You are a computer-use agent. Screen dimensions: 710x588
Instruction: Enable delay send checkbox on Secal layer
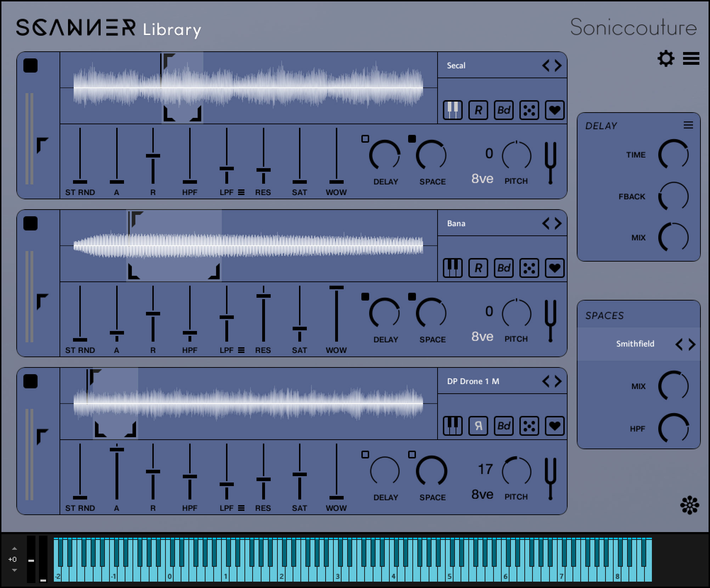[365, 139]
